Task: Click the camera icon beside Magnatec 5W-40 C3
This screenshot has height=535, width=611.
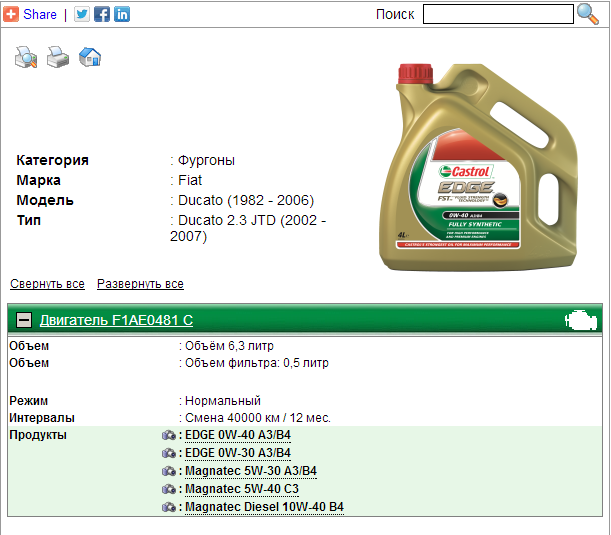Action: (168, 490)
